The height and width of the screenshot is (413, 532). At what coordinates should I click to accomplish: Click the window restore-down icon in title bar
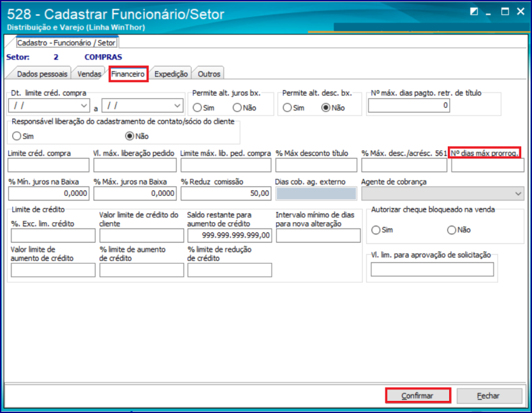click(474, 12)
